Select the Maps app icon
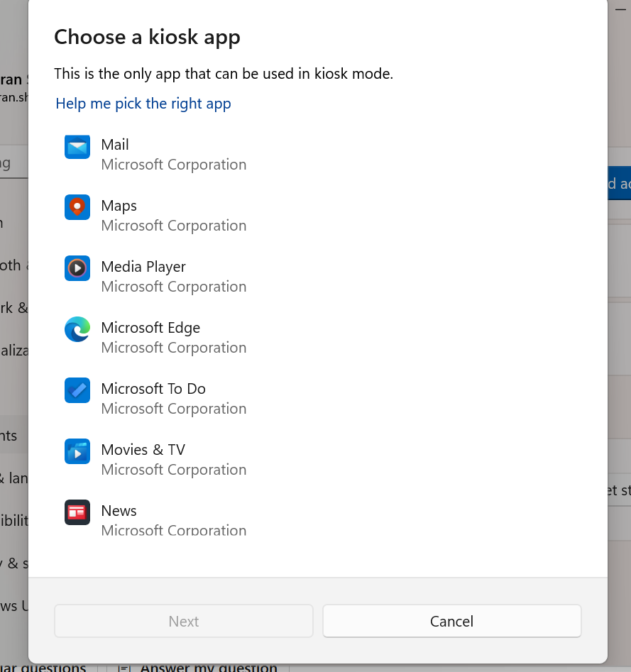Viewport: 631px width, 672px height. pyautogui.click(x=77, y=207)
